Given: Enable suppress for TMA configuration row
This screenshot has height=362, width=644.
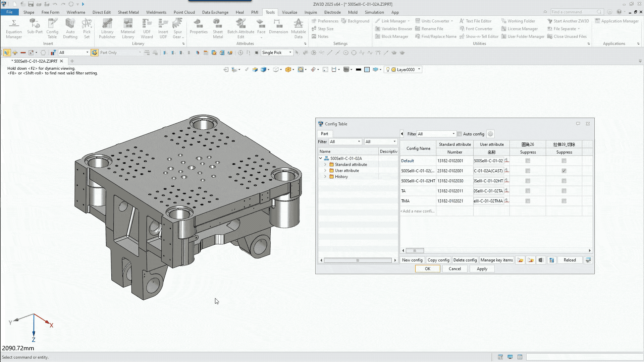Looking at the screenshot, I should point(527,201).
